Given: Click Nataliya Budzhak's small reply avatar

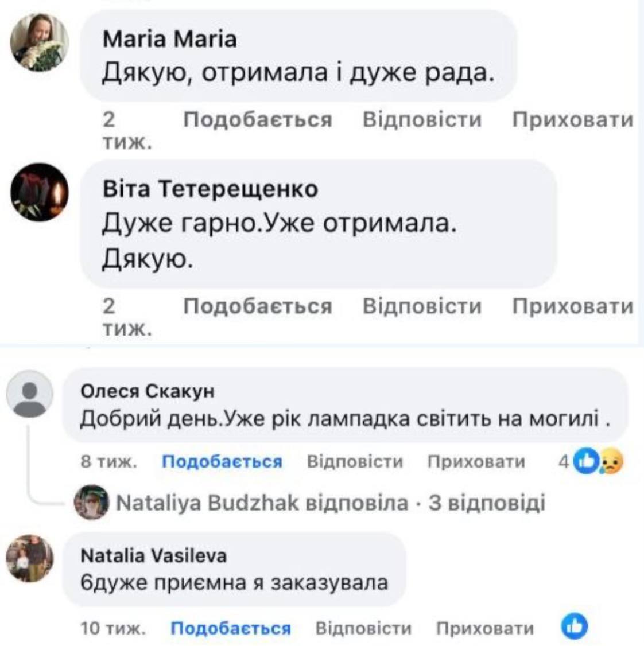Looking at the screenshot, I should point(91,502).
